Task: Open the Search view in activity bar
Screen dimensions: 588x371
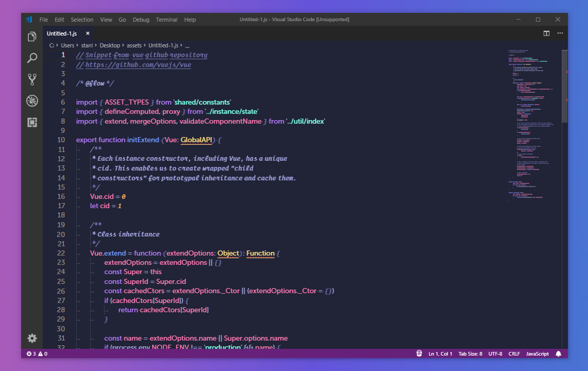Action: (32, 58)
